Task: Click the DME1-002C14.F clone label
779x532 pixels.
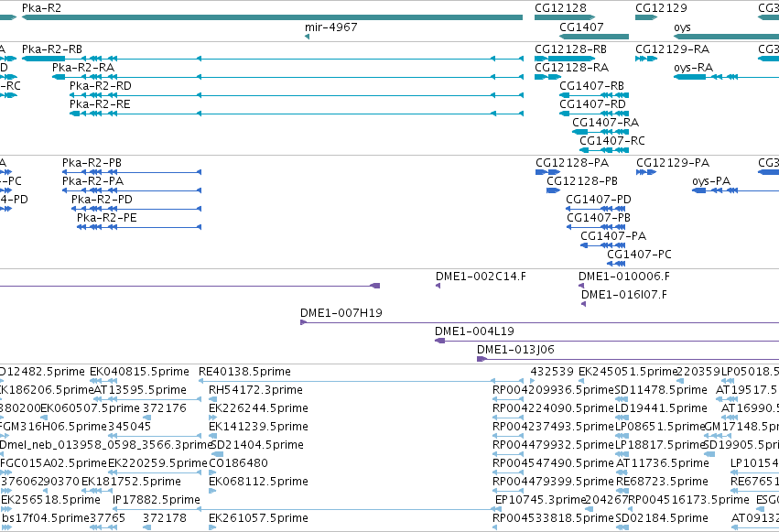Action: [x=481, y=277]
